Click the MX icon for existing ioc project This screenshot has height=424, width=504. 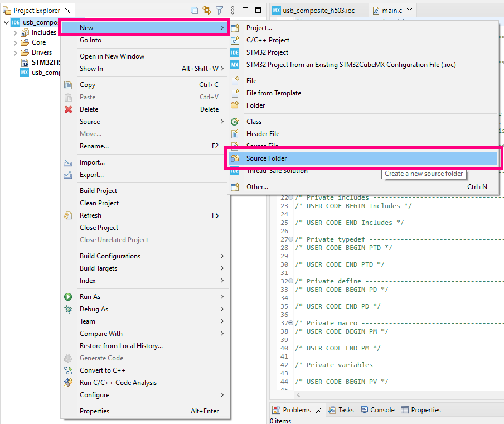tap(235, 65)
